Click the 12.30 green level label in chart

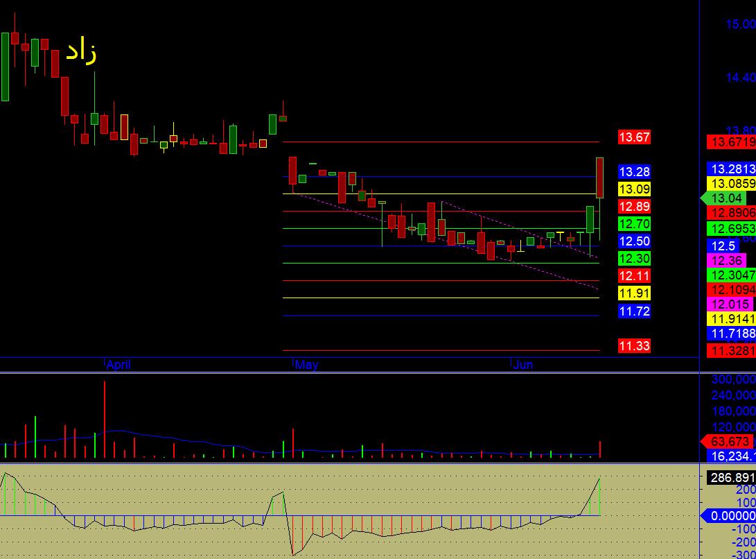tap(634, 259)
